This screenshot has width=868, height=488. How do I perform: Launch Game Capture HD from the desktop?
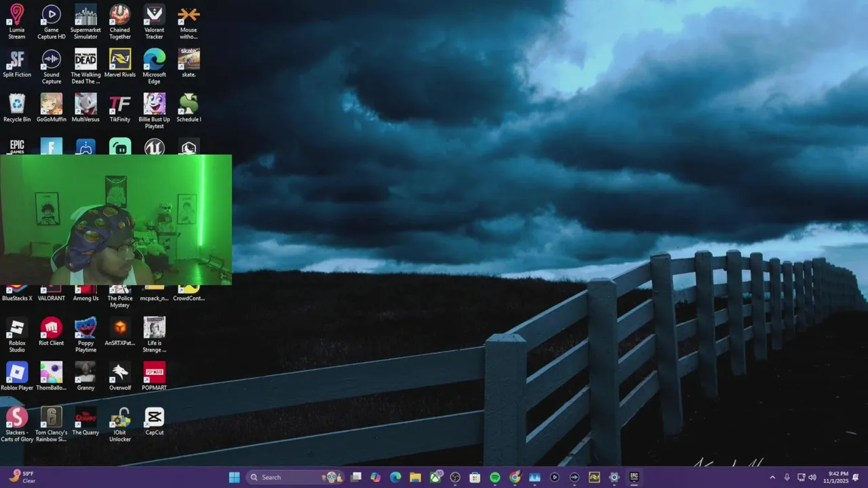52,22
